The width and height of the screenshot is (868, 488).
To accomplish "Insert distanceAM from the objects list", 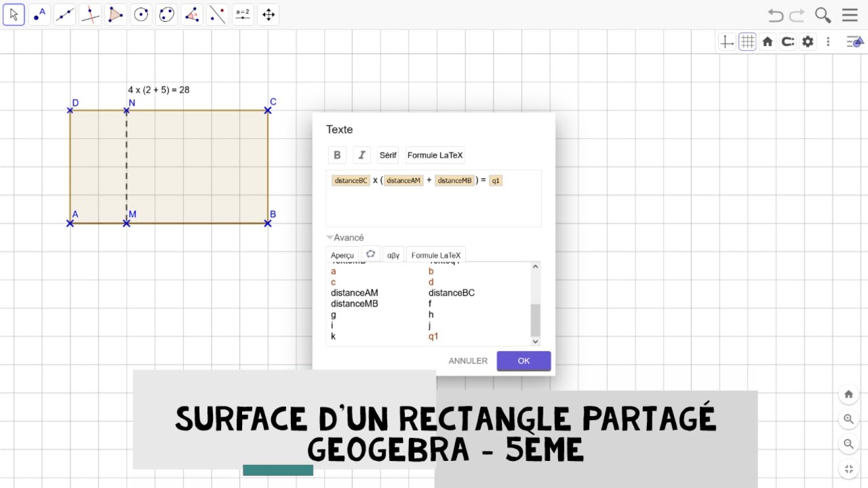I will click(355, 293).
